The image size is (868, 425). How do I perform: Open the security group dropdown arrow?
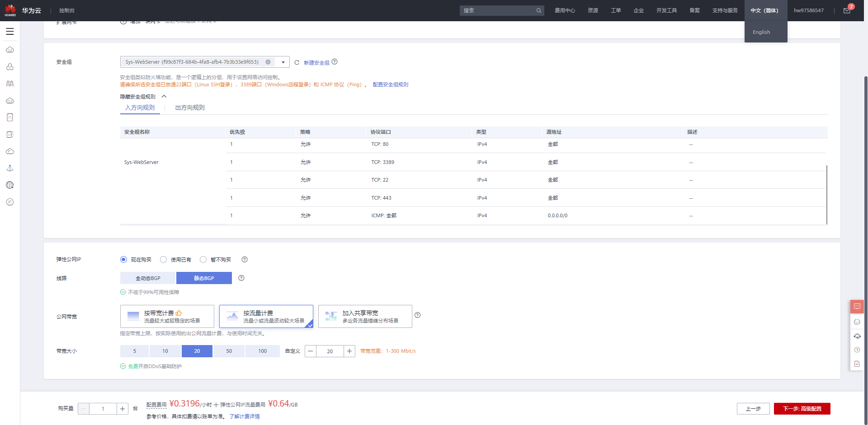pos(283,62)
